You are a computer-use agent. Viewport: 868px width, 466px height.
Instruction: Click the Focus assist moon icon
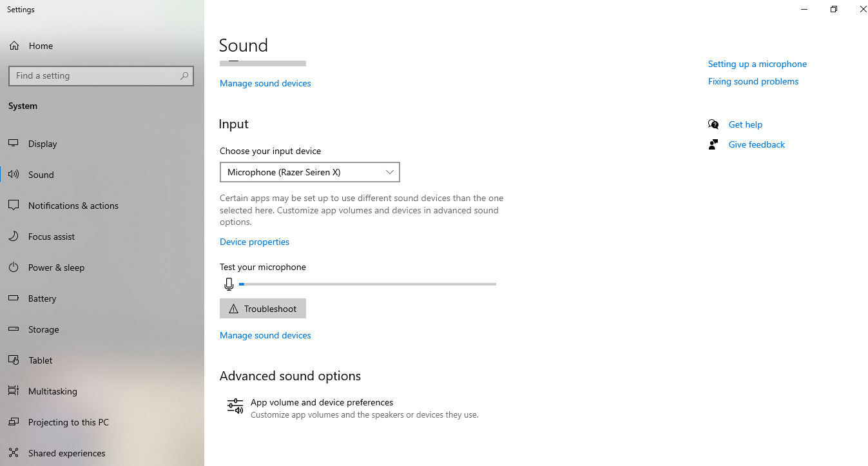click(x=14, y=237)
